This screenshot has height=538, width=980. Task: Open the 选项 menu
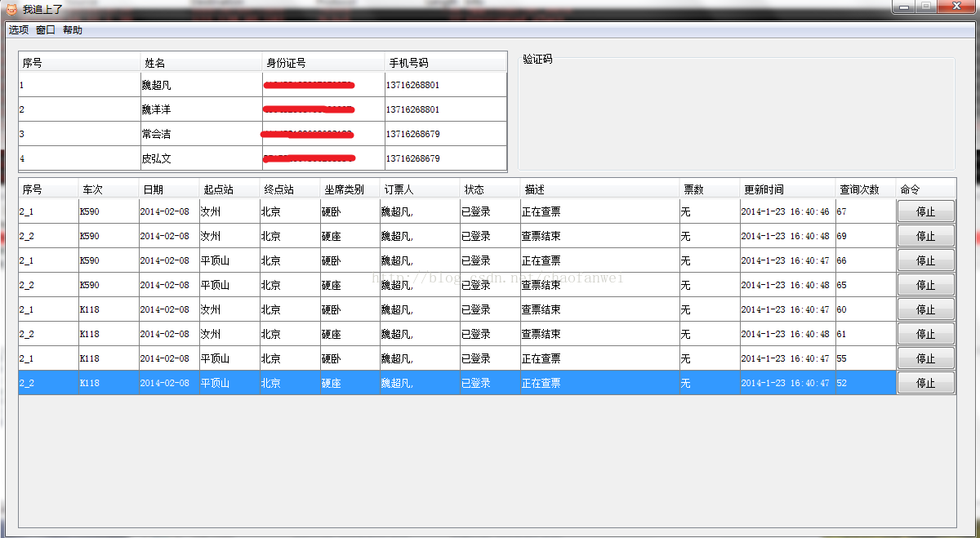click(19, 30)
